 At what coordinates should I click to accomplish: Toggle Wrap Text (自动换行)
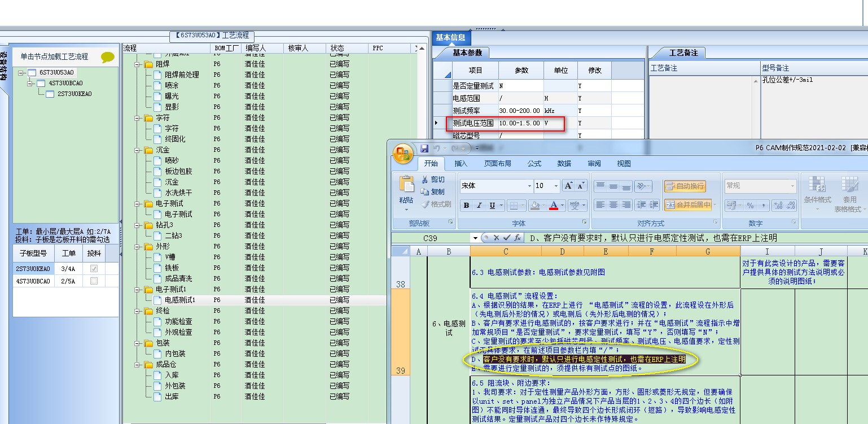click(x=685, y=186)
